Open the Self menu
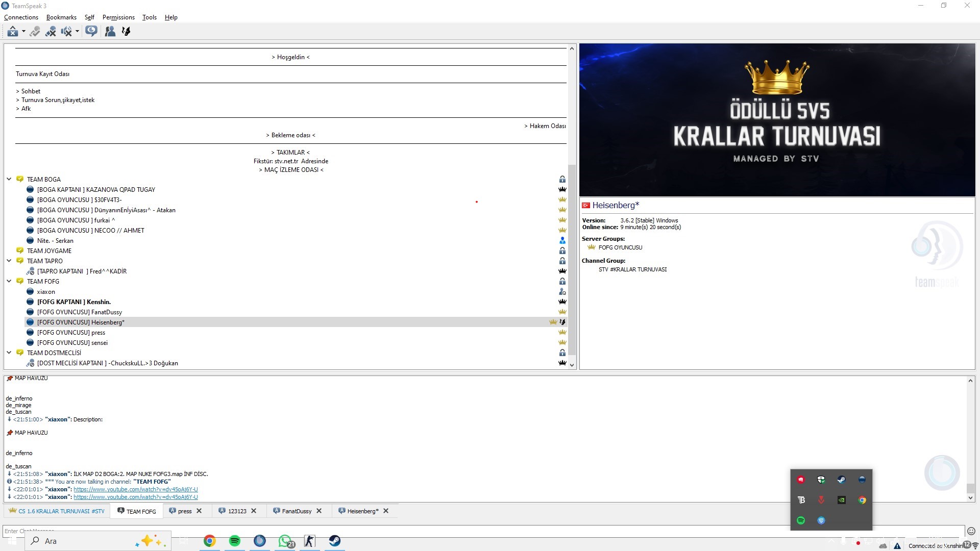This screenshot has width=980, height=551. coord(89,17)
